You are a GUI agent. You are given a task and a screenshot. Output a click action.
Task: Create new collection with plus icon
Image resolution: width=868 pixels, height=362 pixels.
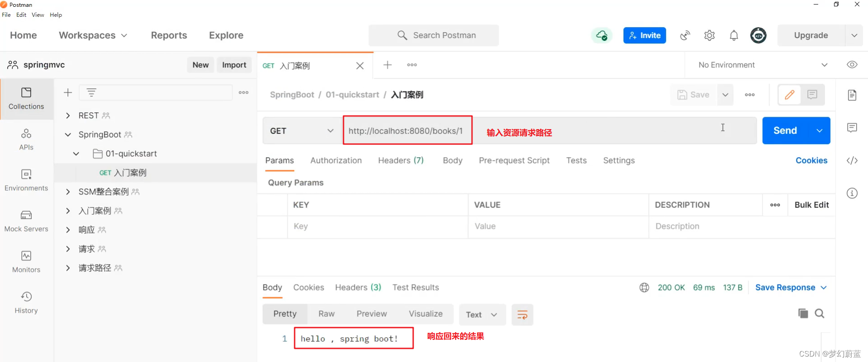click(x=68, y=92)
